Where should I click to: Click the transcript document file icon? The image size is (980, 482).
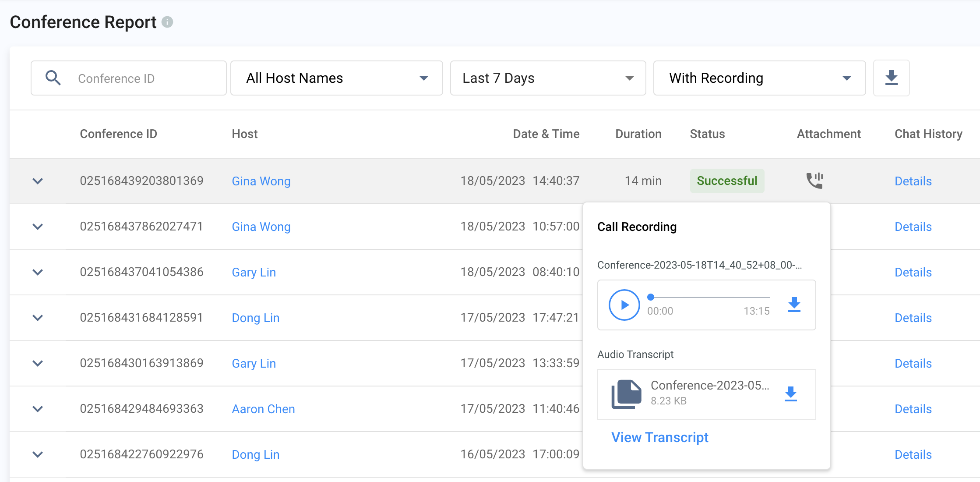(626, 394)
